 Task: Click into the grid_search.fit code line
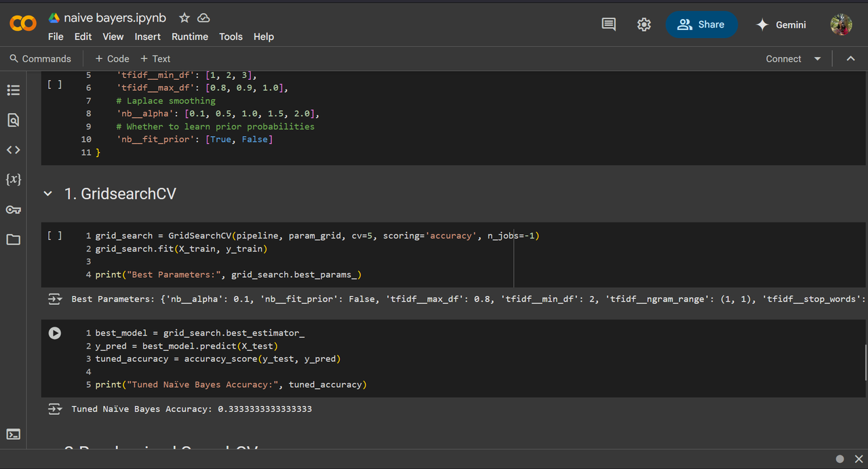[x=181, y=249]
